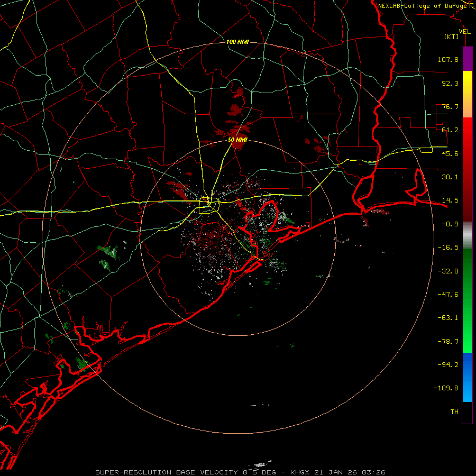Click the -0.9 velocity scale value
Image resolution: width=476 pixels, height=476 pixels.
click(x=450, y=224)
